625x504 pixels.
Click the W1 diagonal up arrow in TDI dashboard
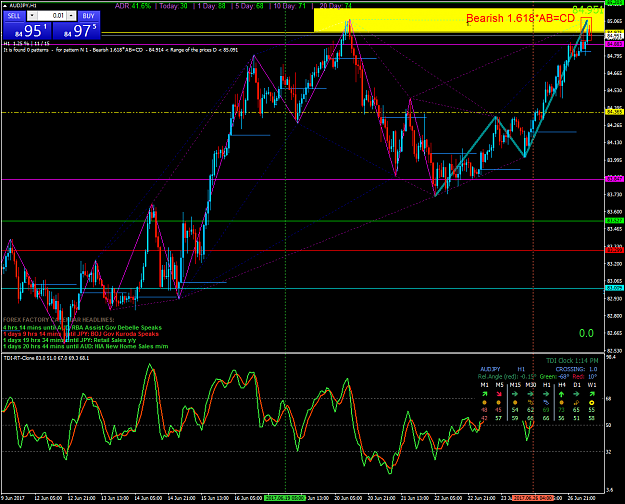(x=592, y=394)
